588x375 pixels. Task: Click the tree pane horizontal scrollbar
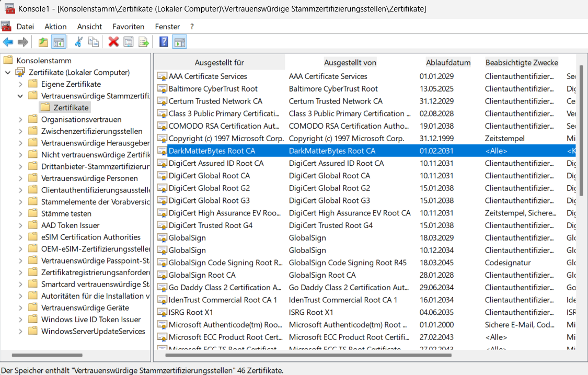47,355
